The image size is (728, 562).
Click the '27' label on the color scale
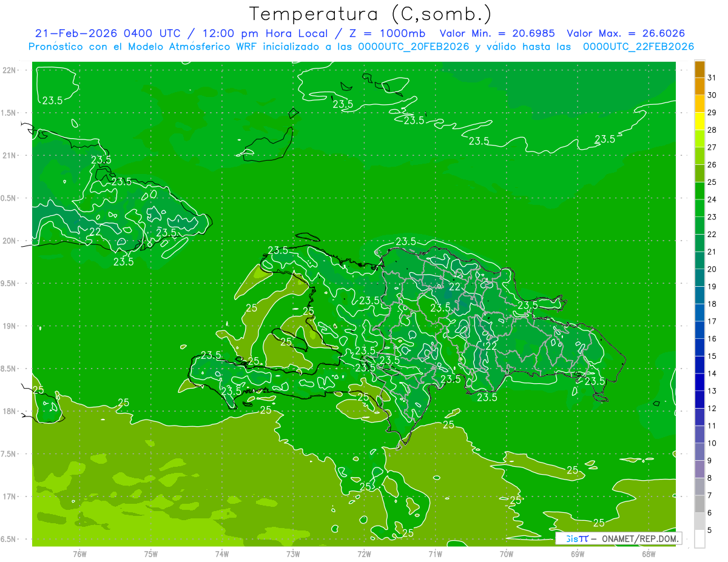[x=712, y=147]
